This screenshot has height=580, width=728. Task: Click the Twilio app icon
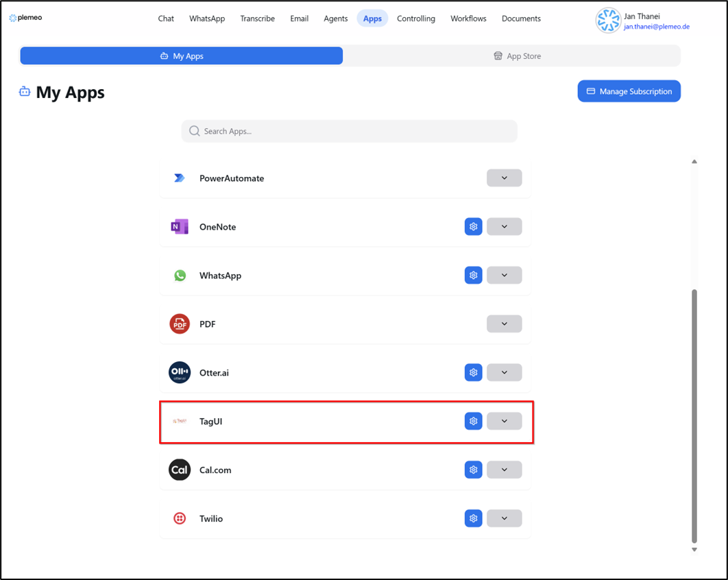(x=179, y=518)
